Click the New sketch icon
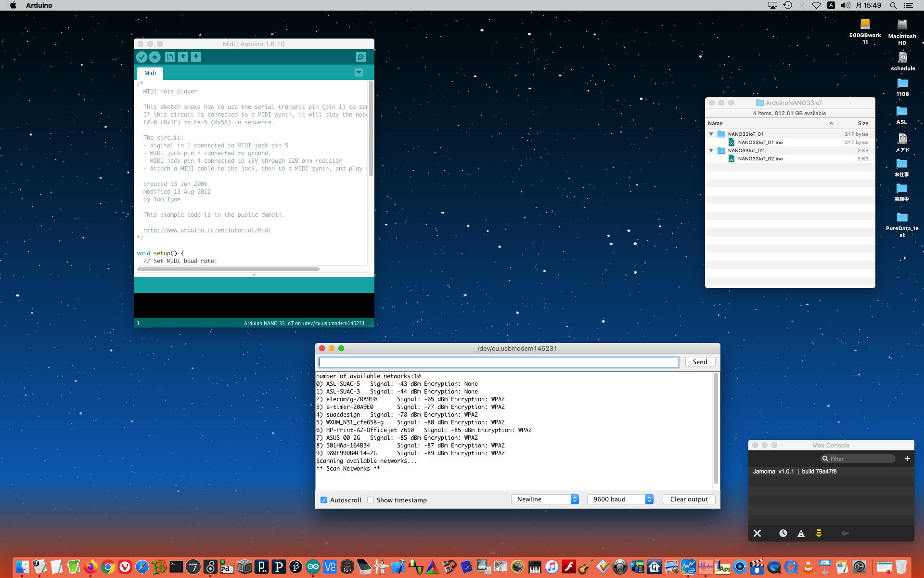 170,57
